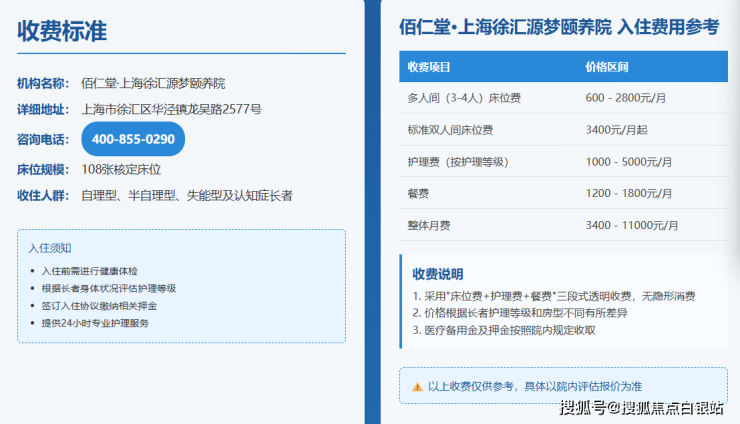Screen dimensions: 740x424
Task: Select bullet 签订入住协议缴纳相关押金
Action: pos(99,306)
